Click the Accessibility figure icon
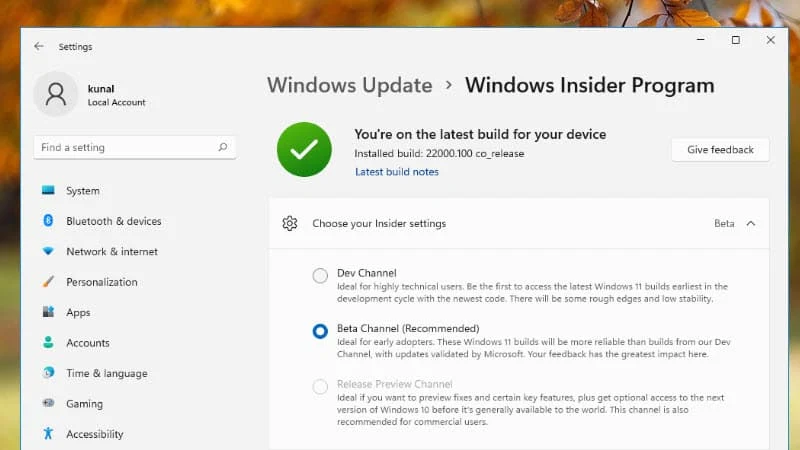 click(48, 434)
